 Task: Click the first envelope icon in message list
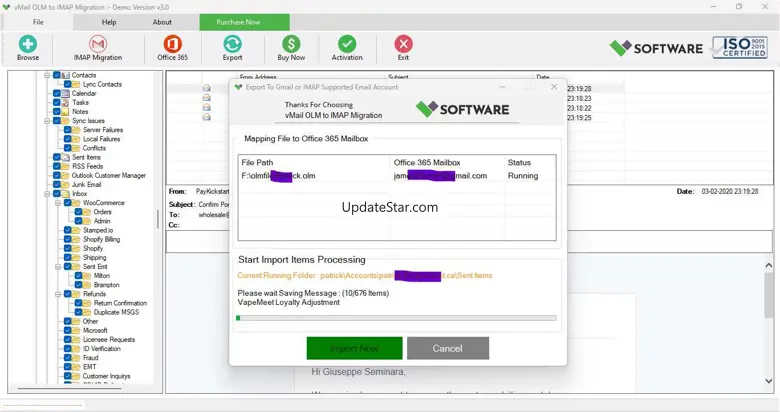(x=206, y=88)
